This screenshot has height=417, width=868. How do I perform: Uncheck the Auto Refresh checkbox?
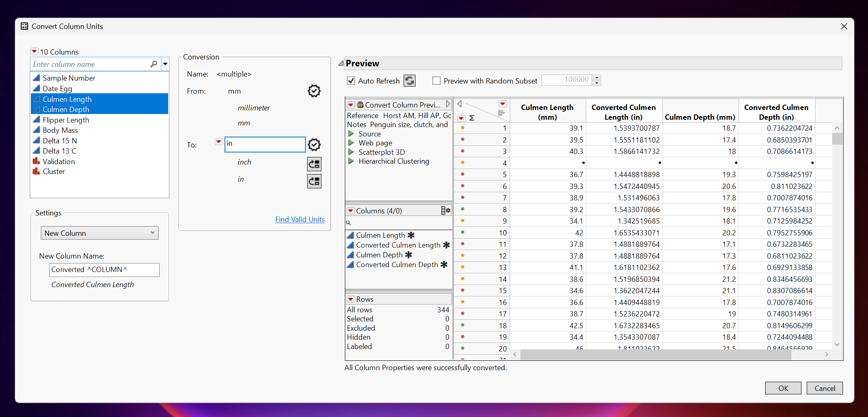(x=351, y=81)
